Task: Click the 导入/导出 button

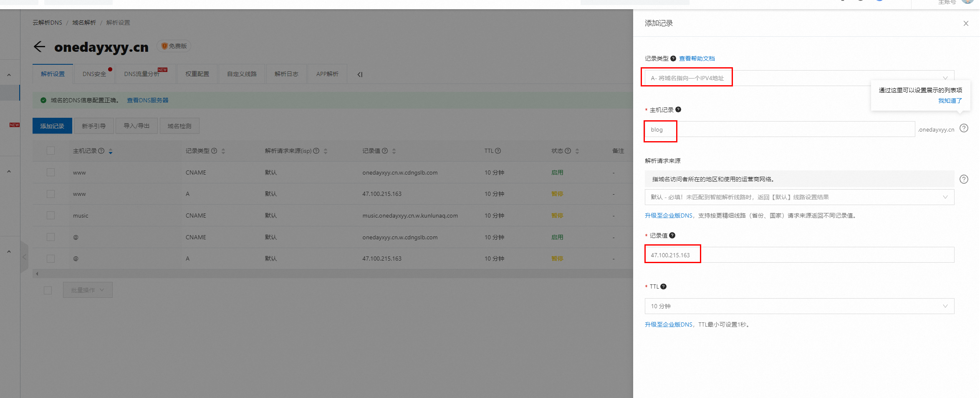Action: tap(136, 126)
